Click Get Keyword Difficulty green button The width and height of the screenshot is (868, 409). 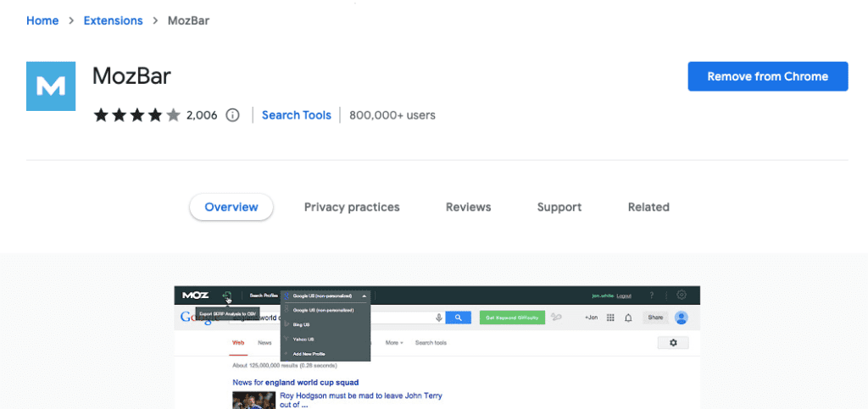[512, 318]
